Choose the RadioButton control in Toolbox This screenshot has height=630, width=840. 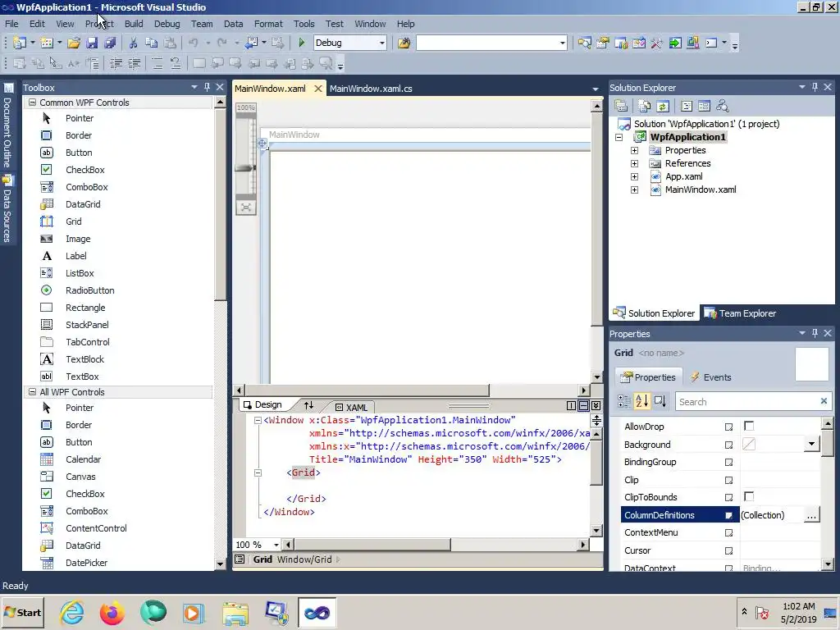89,290
